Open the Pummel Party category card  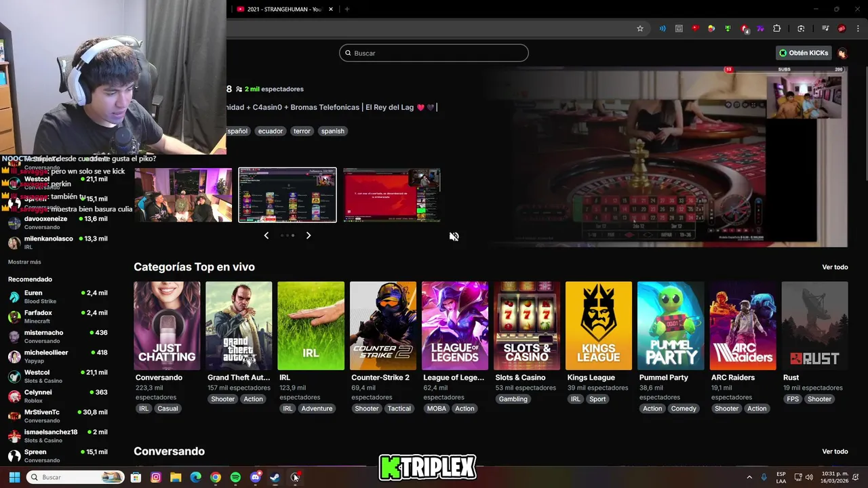point(671,326)
